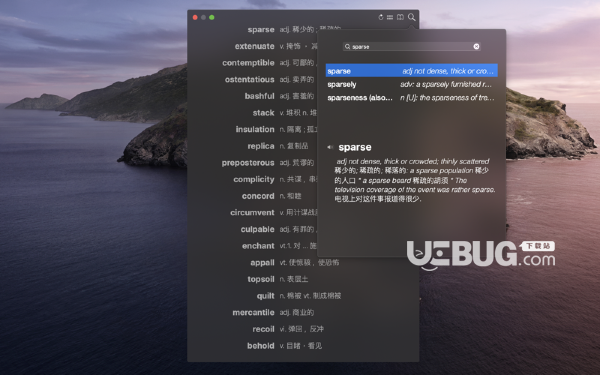Click the word insulation in the list
Screen dimensions: 600x375
tap(255, 129)
